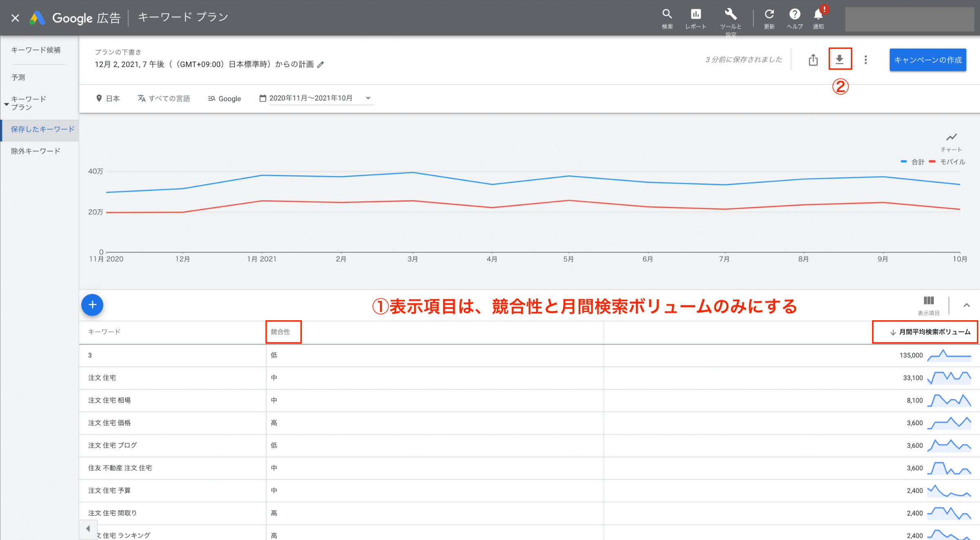980x540 pixels.
Task: Collapse sidebar with left arrow toggle
Action: click(88, 529)
